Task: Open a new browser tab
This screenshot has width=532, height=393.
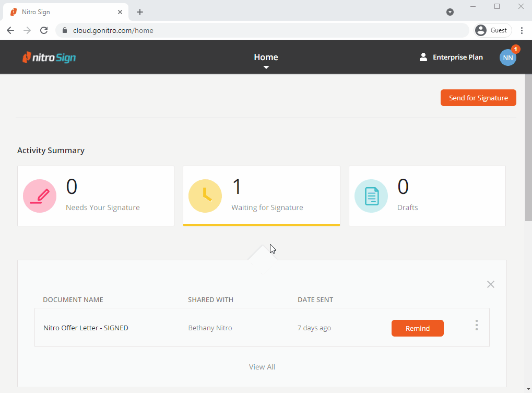Action: pos(140,12)
